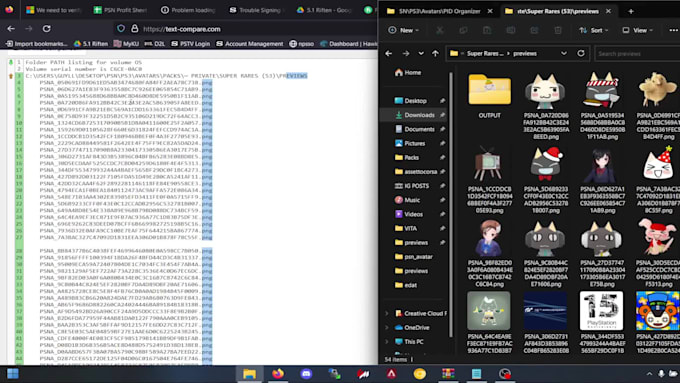Viewport: 680px width, 383px height.
Task: Go forward in File Explorer
Action: (x=405, y=53)
